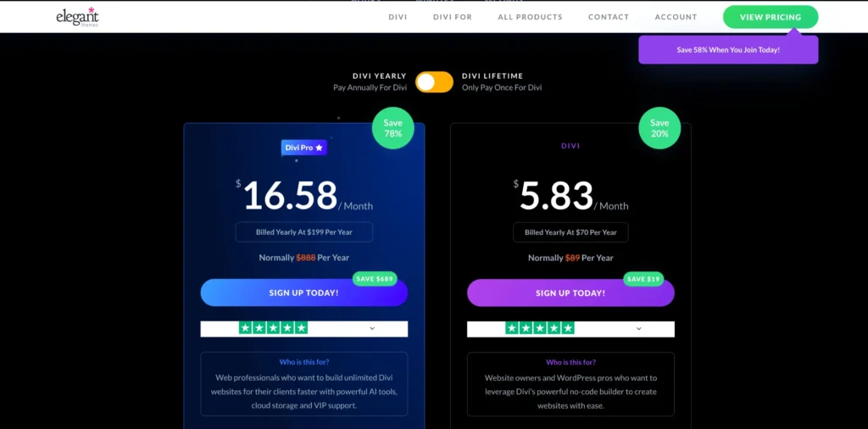Click the VIEW PRICING button
The image size is (868, 429).
pyautogui.click(x=770, y=17)
